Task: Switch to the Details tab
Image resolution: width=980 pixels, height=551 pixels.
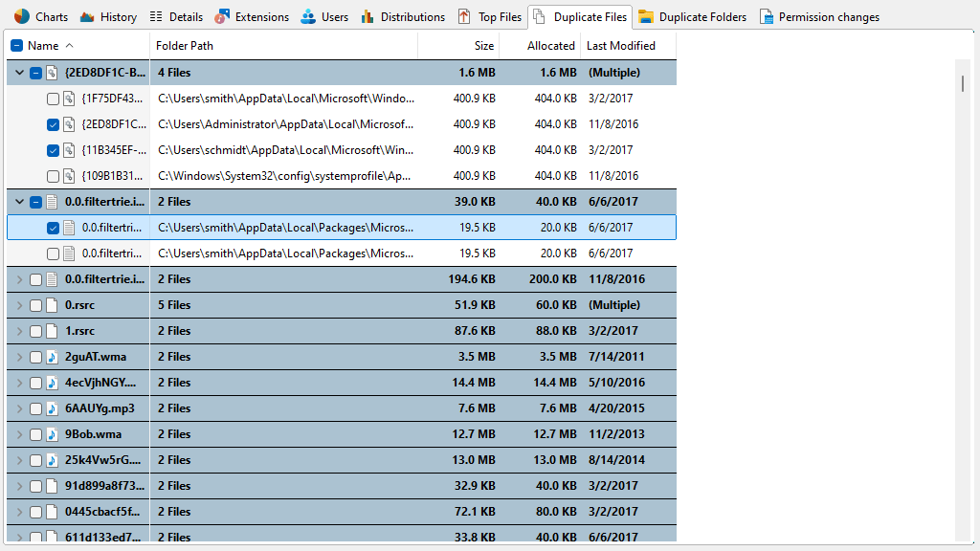Action: 176,16
